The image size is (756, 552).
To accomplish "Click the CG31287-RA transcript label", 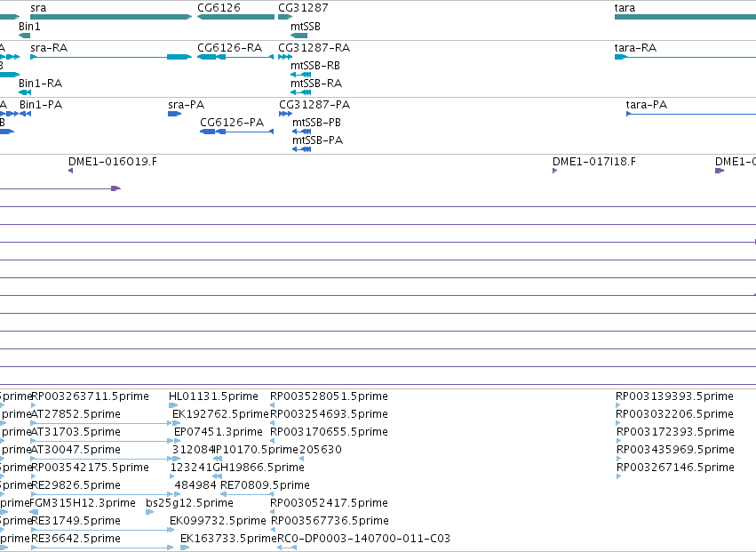I will point(314,48).
